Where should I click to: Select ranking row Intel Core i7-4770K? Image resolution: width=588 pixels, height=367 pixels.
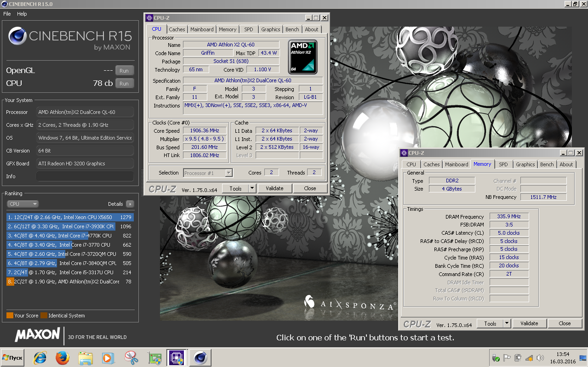[x=70, y=236]
